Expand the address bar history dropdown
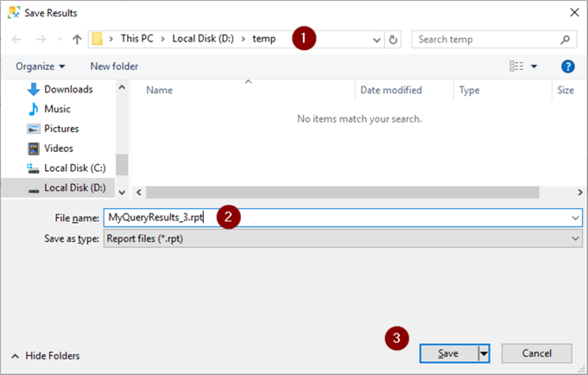588x375 pixels. [376, 40]
